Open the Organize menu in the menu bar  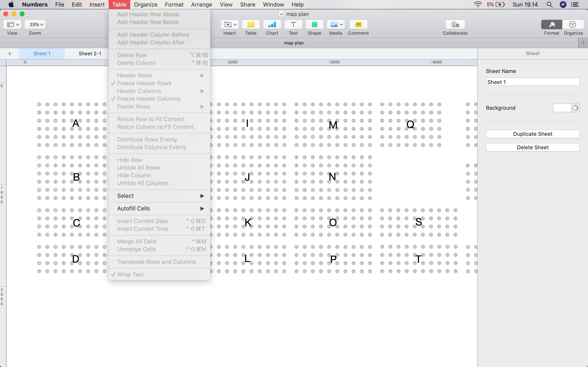(146, 4)
